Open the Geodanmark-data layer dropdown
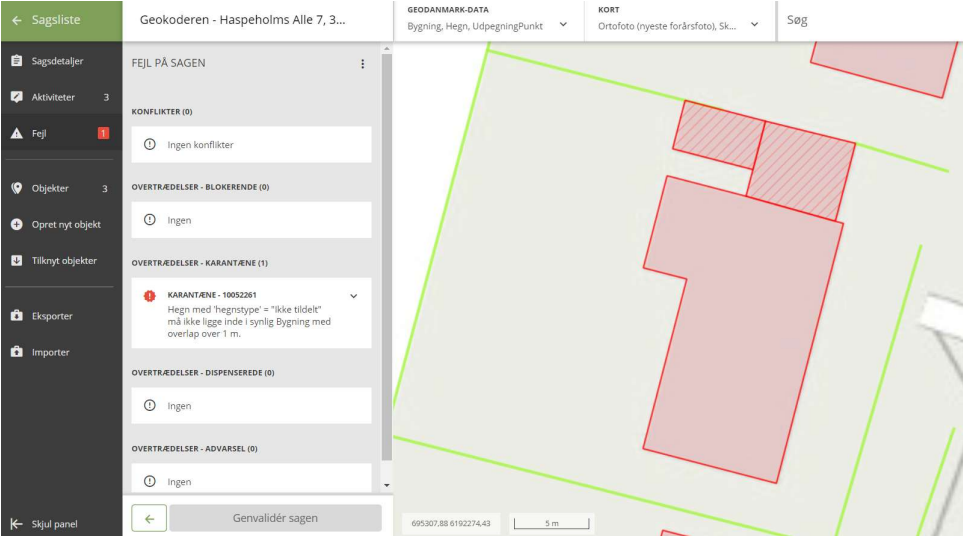This screenshot has width=963, height=536. point(563,25)
